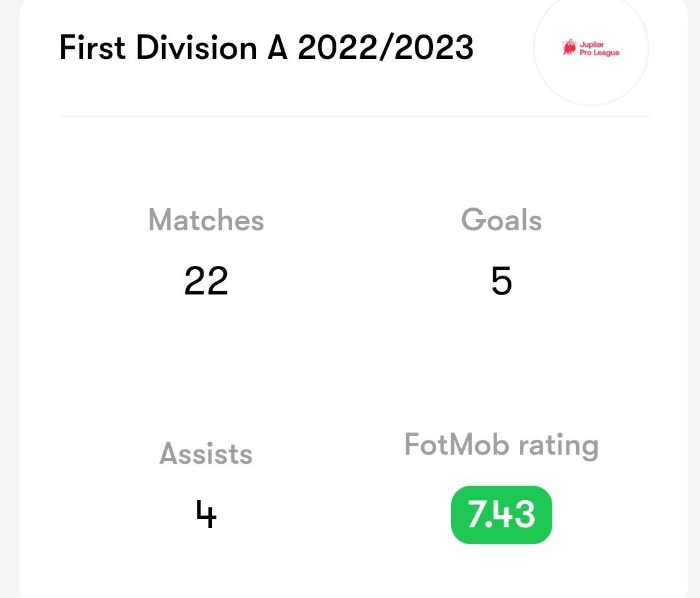
Task: Click the Pro League text in logo
Action: click(x=600, y=53)
